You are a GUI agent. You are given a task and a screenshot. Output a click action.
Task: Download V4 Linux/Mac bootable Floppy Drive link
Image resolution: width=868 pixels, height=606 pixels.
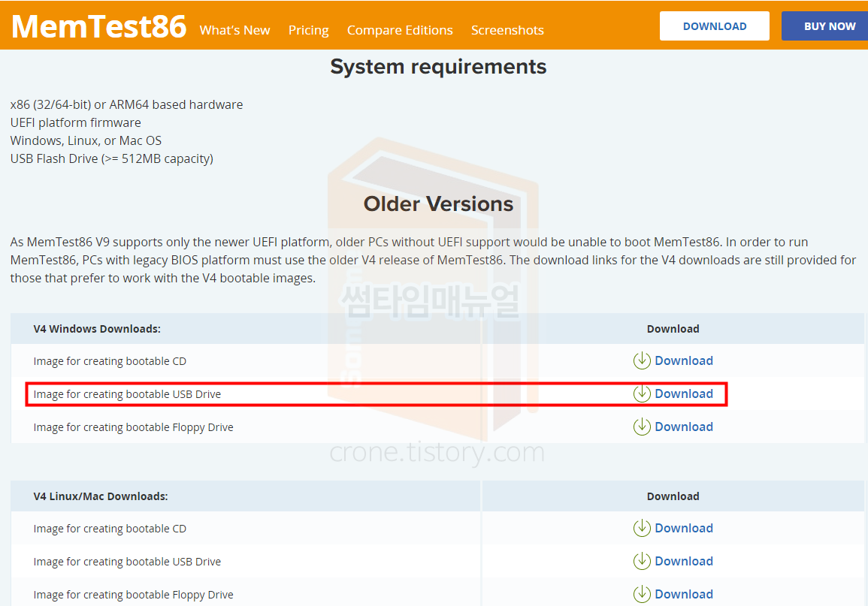pos(684,595)
